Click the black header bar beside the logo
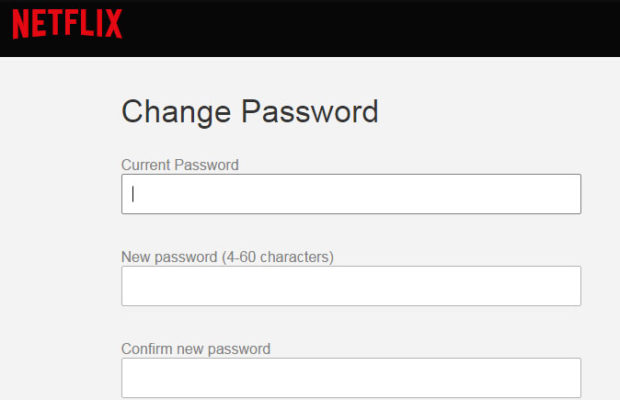 pos(380,27)
